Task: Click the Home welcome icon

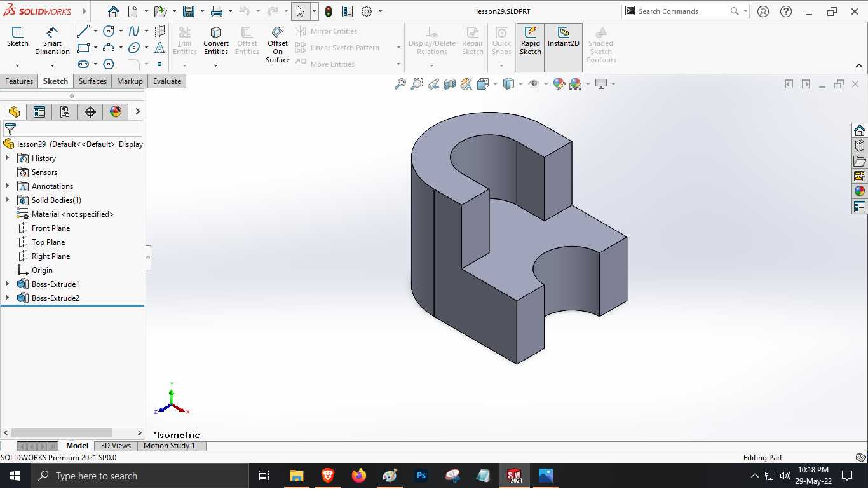Action: pos(113,11)
